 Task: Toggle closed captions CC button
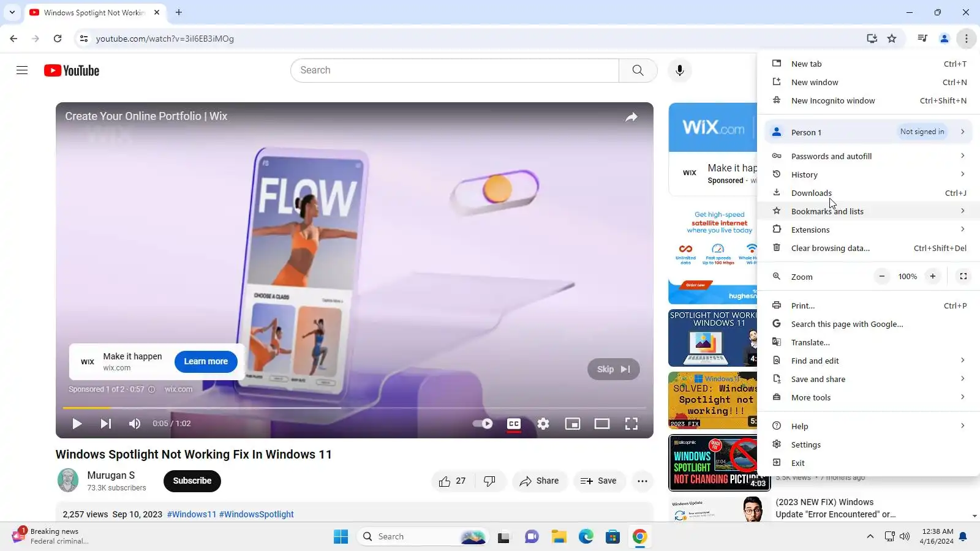(514, 424)
